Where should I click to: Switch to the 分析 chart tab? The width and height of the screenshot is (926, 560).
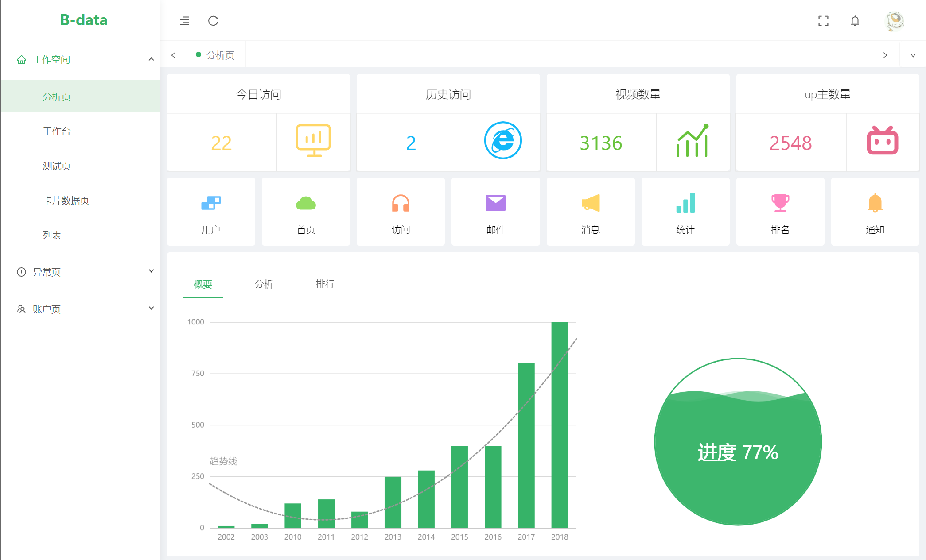tap(264, 284)
